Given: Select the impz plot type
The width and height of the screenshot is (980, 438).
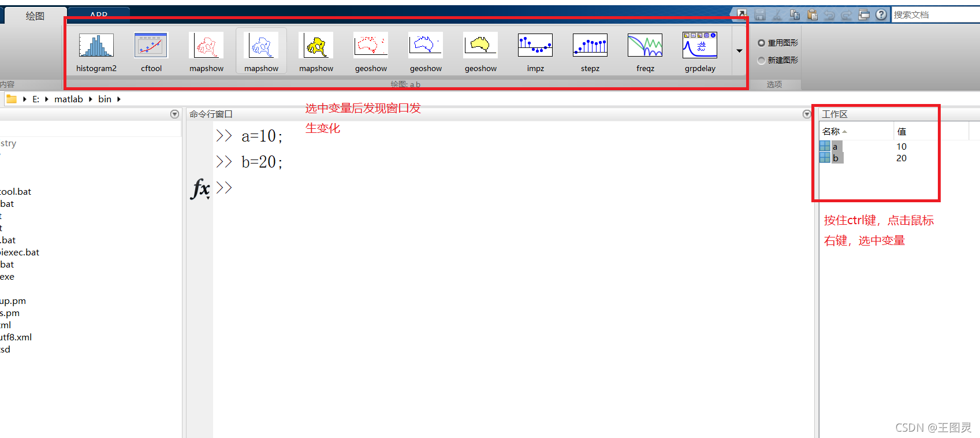Looking at the screenshot, I should pos(535,52).
